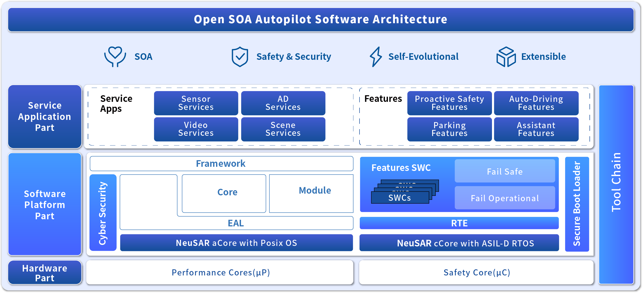Click the Sensor Services box
Viewport: 644px width, 294px height.
click(196, 103)
